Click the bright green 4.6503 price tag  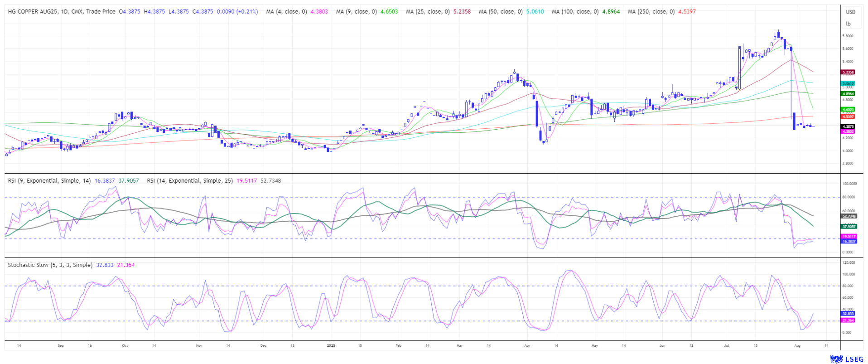[848, 109]
